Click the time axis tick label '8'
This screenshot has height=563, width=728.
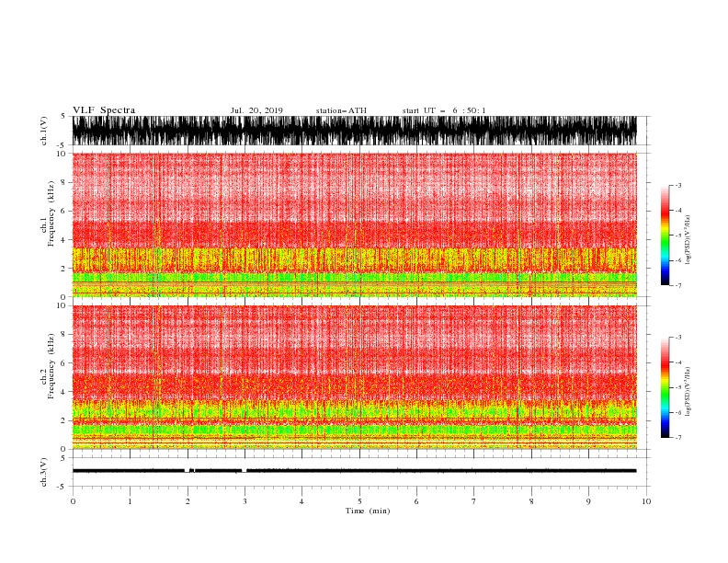(x=531, y=501)
